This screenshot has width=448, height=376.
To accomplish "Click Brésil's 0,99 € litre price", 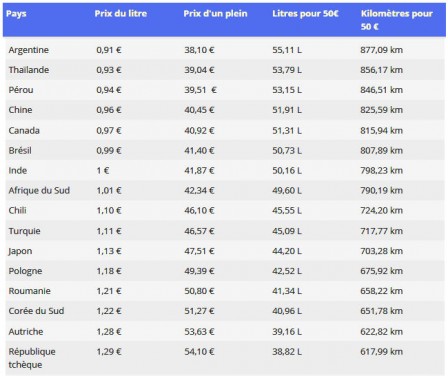I will [109, 150].
